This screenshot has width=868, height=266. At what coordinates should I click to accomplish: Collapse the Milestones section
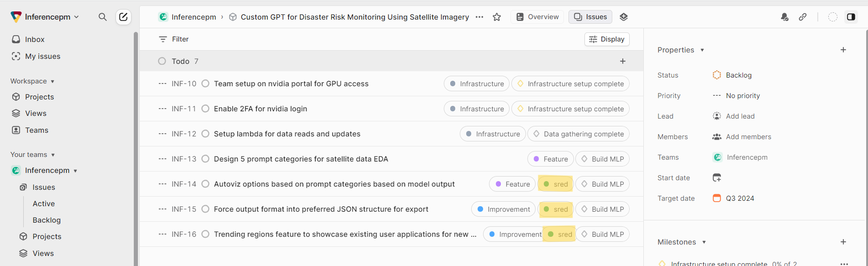tap(704, 242)
